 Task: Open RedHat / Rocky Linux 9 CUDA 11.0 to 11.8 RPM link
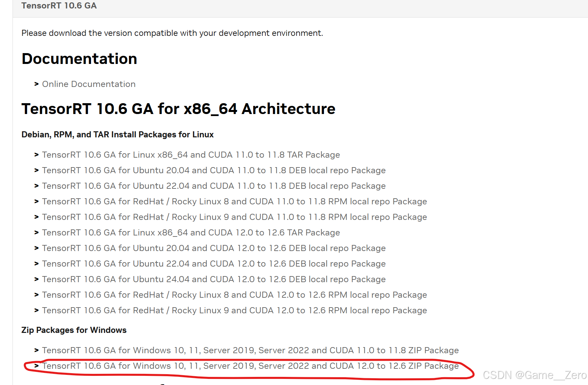[x=235, y=217]
